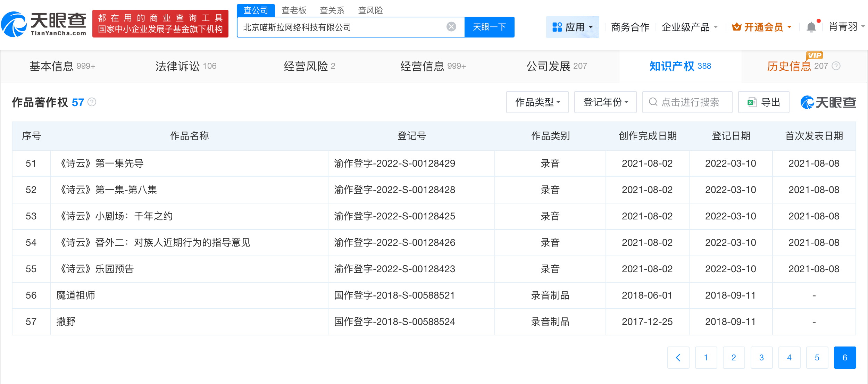Viewport: 868px width, 384px height.
Task: Open the 登记年份 dropdown
Action: pos(605,102)
